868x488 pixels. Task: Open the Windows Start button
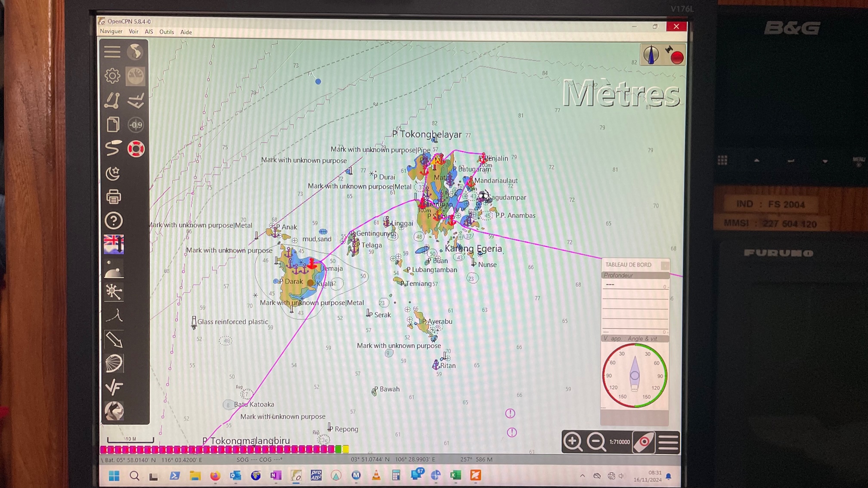(114, 476)
